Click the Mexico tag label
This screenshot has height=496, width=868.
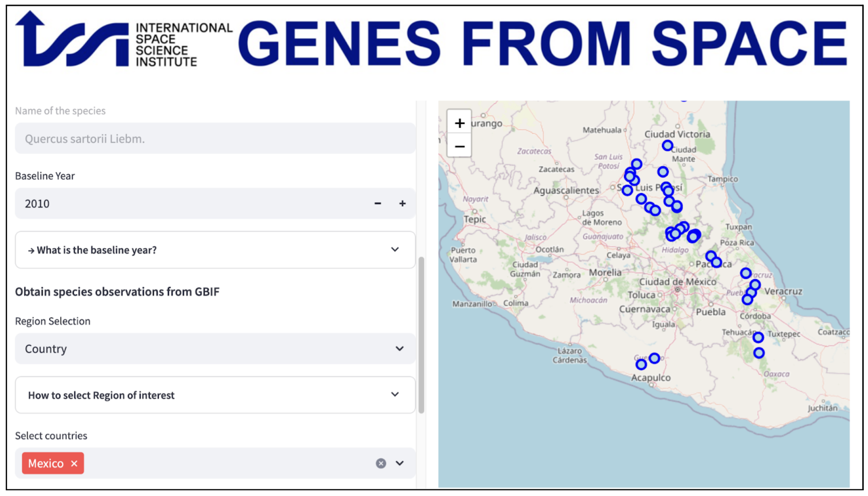46,463
